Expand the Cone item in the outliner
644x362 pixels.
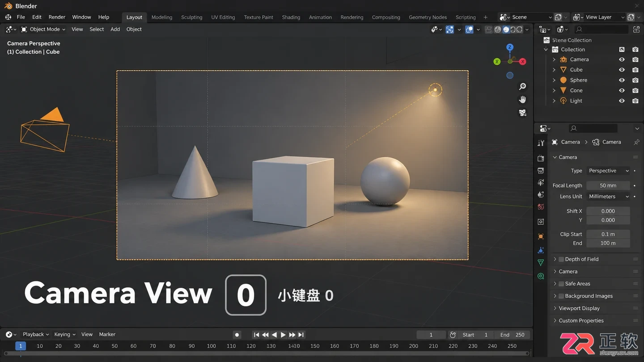pyautogui.click(x=554, y=91)
